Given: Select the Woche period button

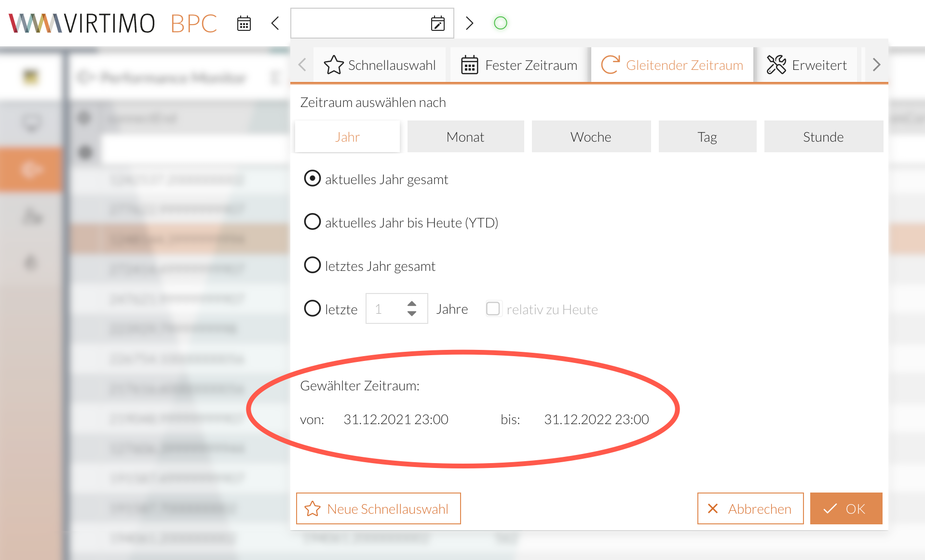Looking at the screenshot, I should [591, 137].
